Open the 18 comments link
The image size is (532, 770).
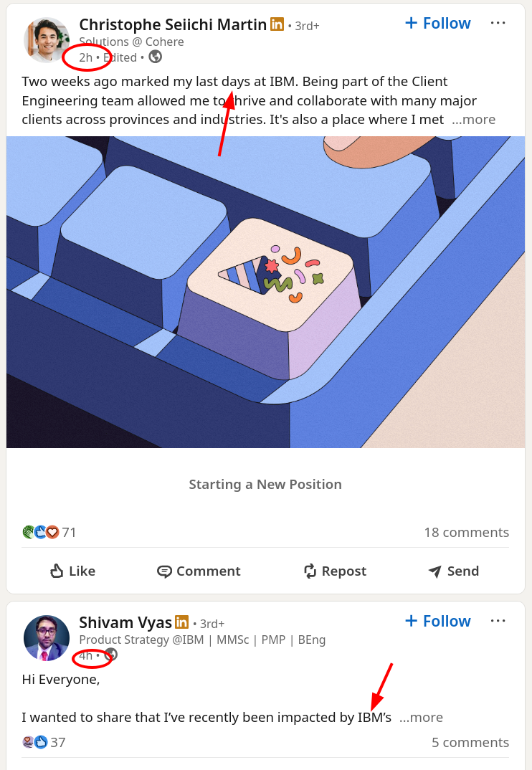pos(466,532)
